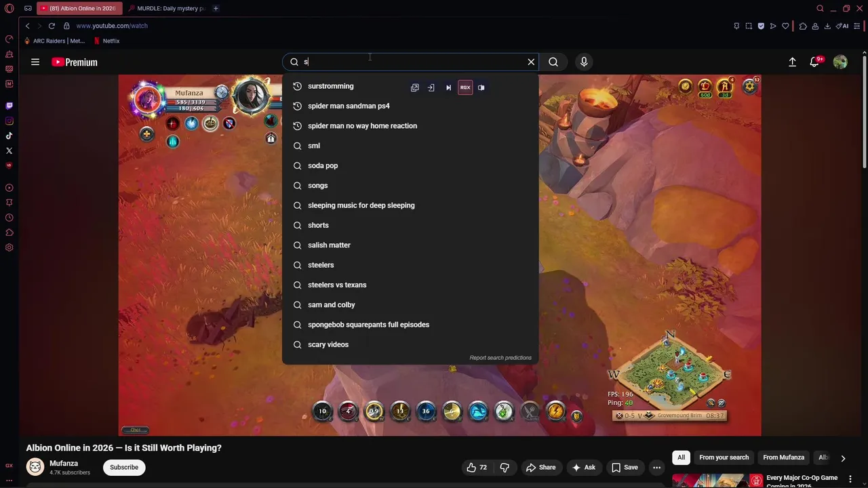
Task: Pop out the video overlay icon
Action: tap(415, 87)
